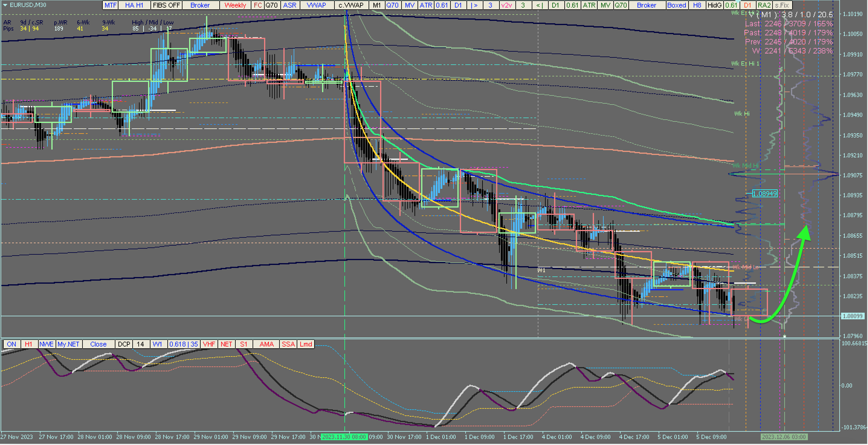Click the ASR indicator button

(289, 5)
